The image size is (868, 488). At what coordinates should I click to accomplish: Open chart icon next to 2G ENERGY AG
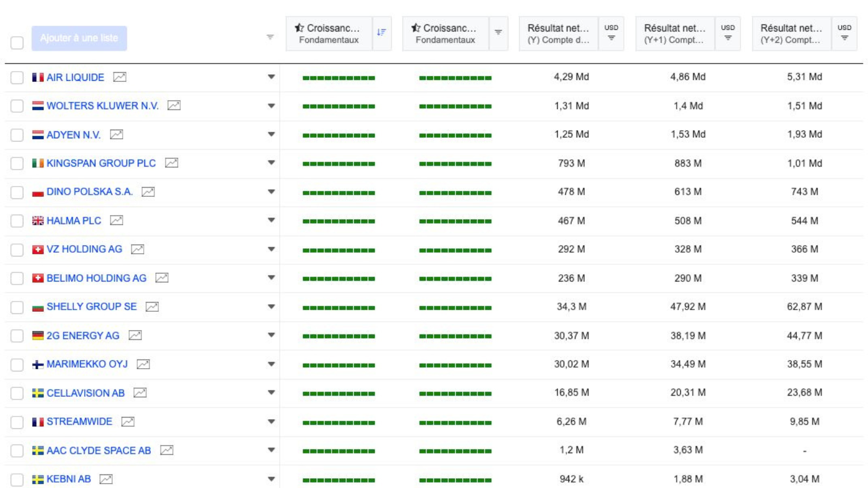(x=135, y=336)
